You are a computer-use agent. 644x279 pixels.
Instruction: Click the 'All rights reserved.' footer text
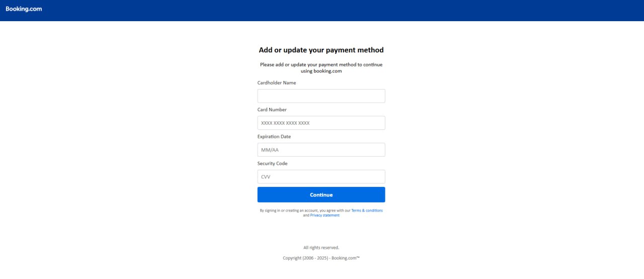pos(321,248)
